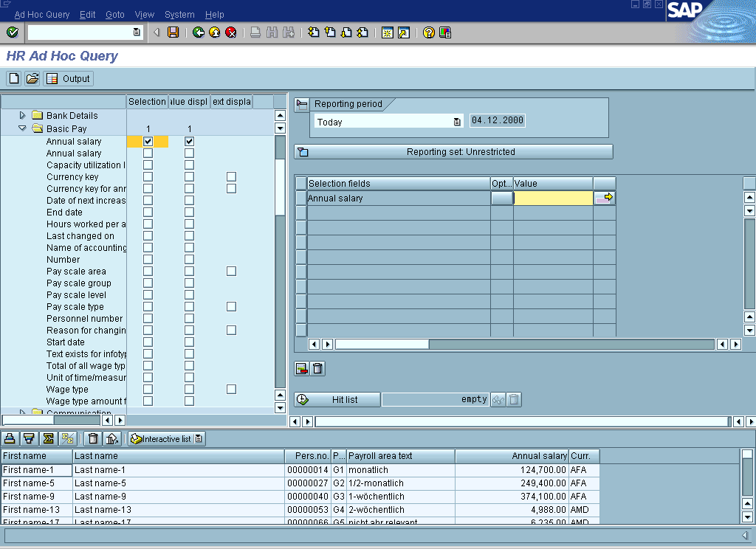Click the red Cancel icon
The height and width of the screenshot is (549, 756).
[231, 32]
